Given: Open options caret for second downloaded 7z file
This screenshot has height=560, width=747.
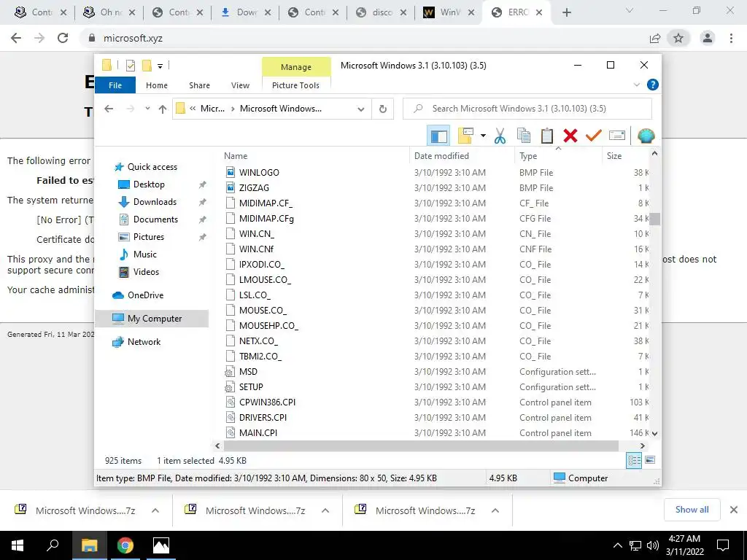Looking at the screenshot, I should pos(325,510).
